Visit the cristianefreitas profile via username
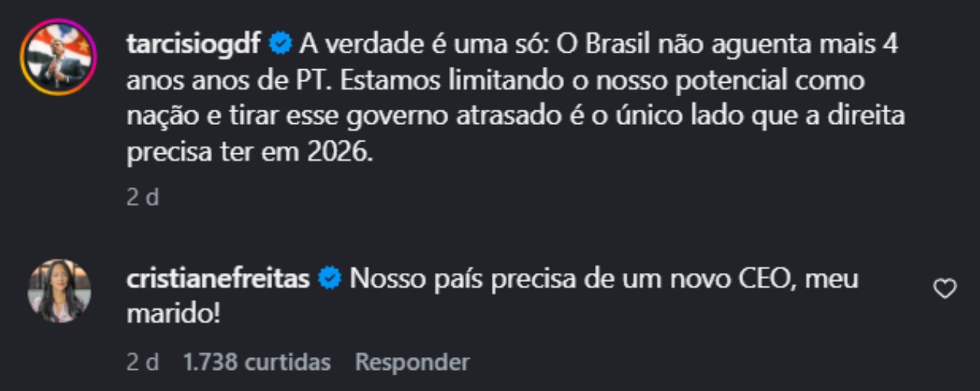The height and width of the screenshot is (391, 980). [219, 280]
